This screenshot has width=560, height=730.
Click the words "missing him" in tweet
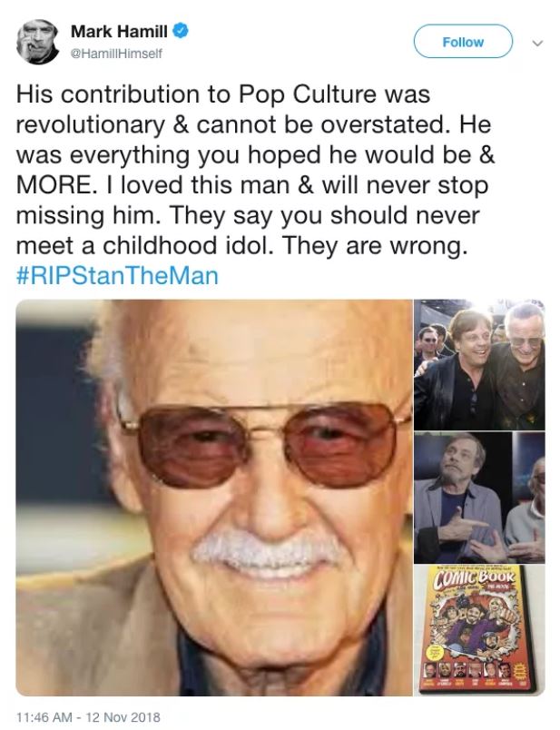click(101, 215)
